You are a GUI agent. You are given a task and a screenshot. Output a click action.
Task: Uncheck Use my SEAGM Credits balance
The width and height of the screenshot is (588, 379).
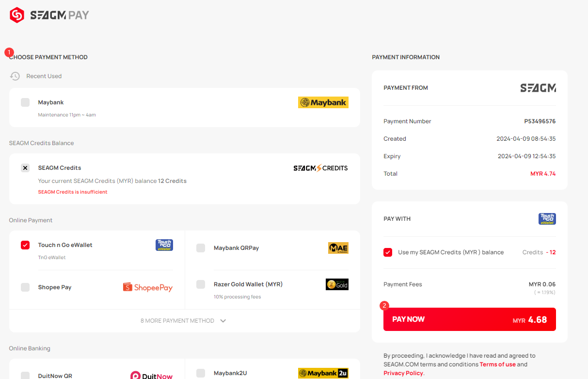[x=388, y=252]
